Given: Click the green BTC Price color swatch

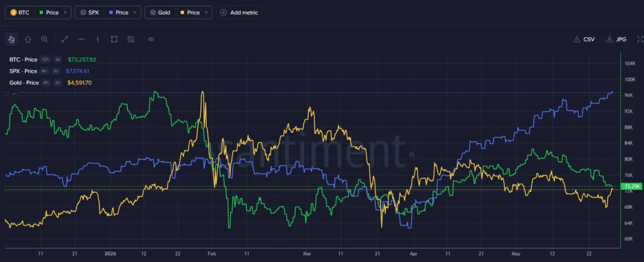Looking at the screenshot, I should (x=41, y=12).
